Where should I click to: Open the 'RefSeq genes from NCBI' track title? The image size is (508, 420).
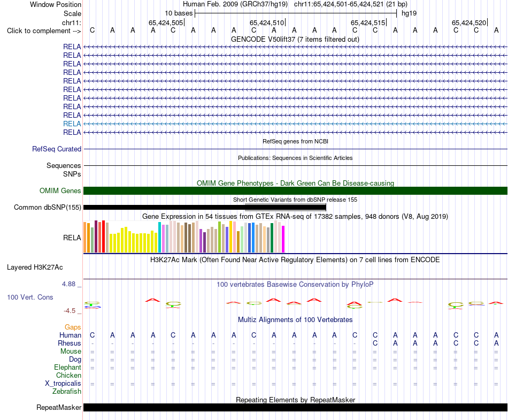coord(295,141)
